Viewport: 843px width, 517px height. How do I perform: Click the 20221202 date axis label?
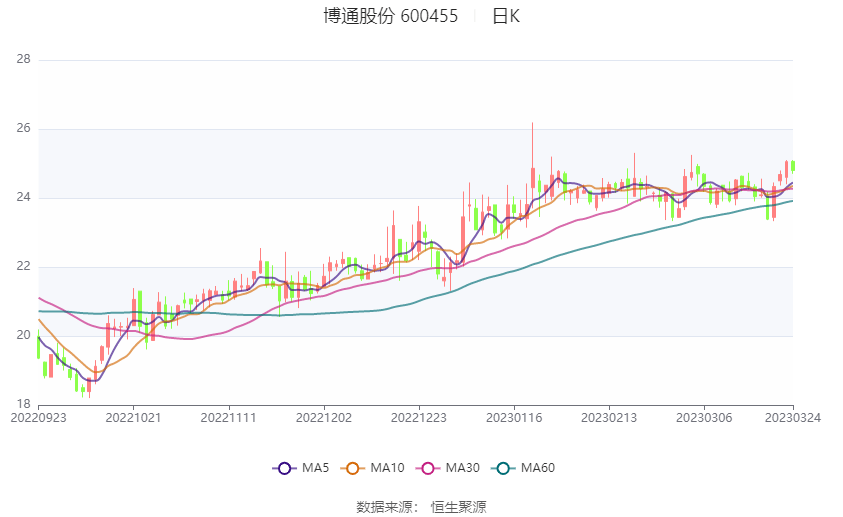[x=324, y=418]
